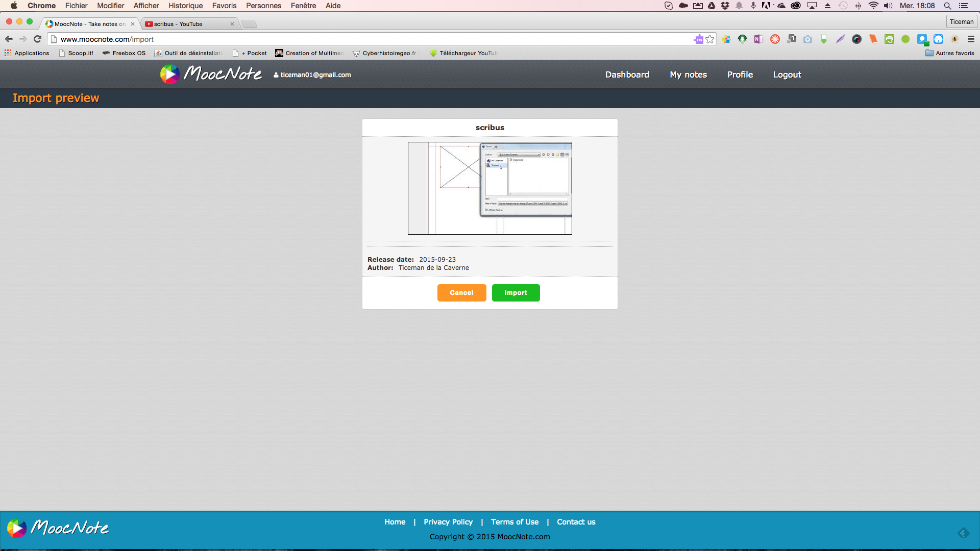Click the orange Cancel button
Viewport: 980px width, 551px height.
coord(461,293)
